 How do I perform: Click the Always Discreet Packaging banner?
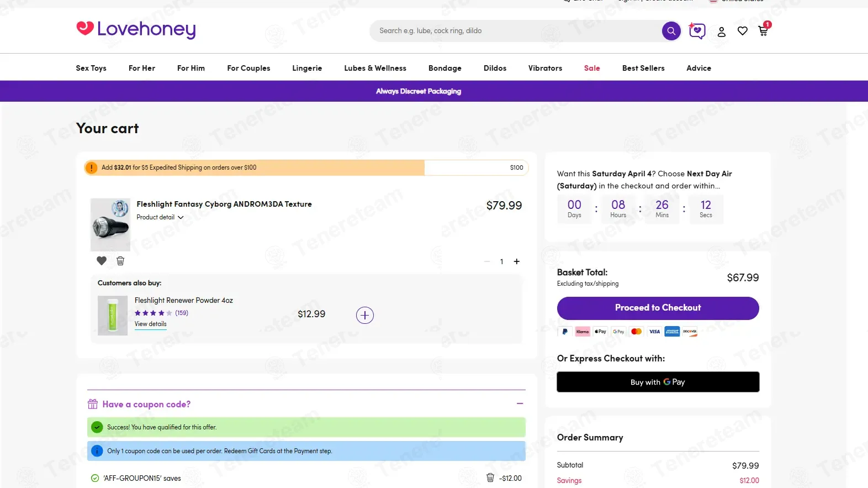coord(419,91)
